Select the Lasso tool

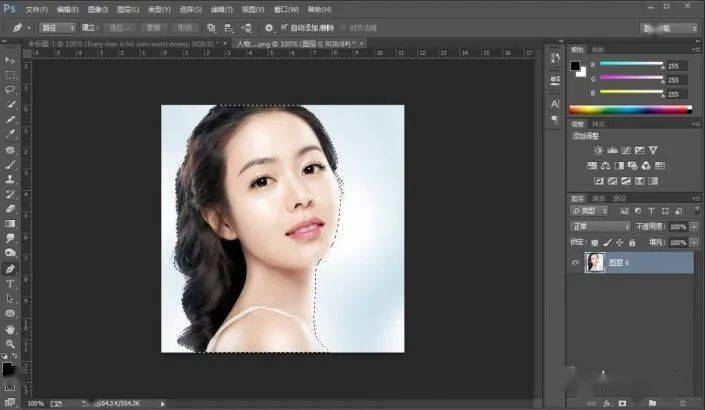tap(10, 89)
